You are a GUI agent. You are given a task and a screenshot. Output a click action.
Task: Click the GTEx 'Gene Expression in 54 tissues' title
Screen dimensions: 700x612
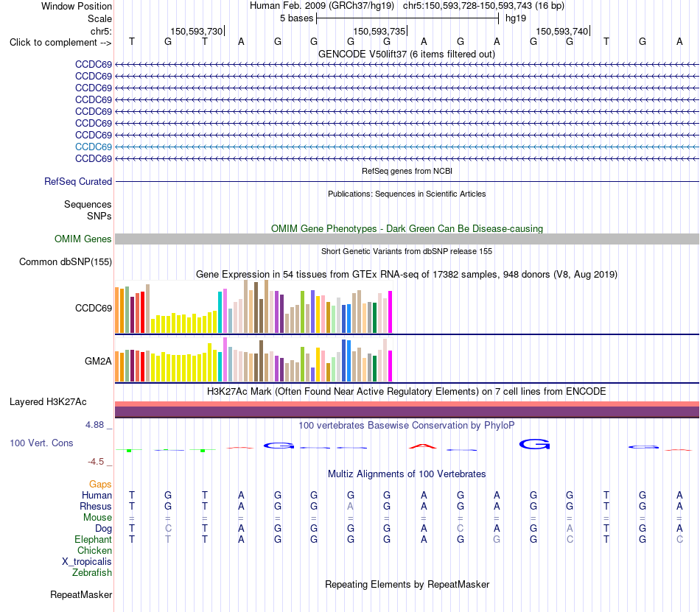pyautogui.click(x=407, y=274)
